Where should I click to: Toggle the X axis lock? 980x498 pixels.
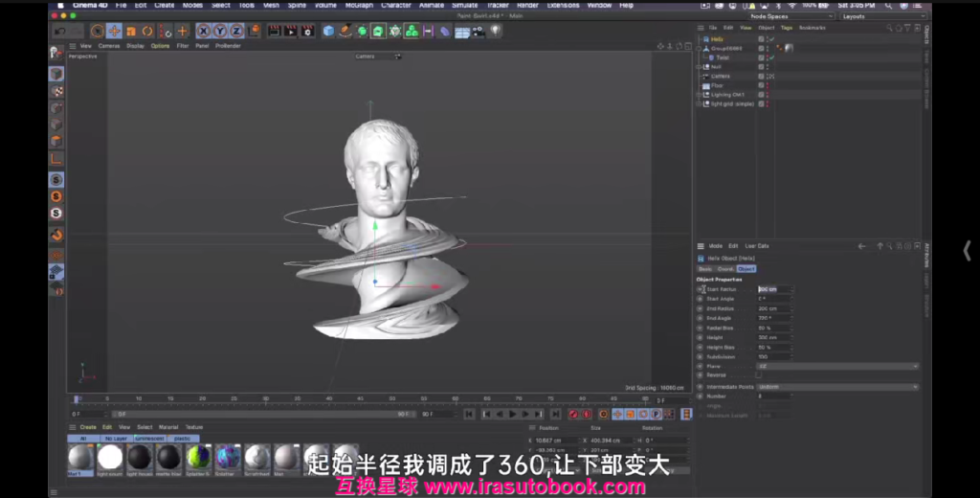click(x=203, y=31)
